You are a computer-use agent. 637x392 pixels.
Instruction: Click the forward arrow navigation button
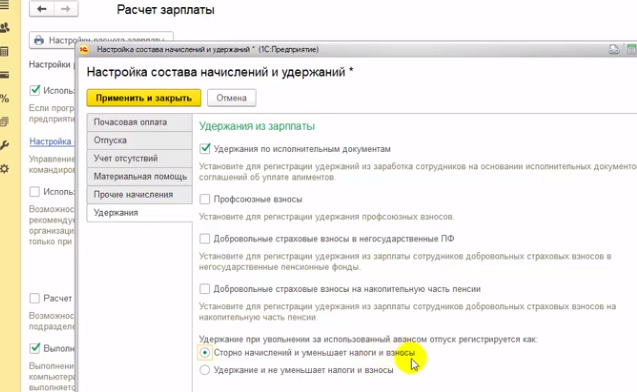tap(66, 9)
